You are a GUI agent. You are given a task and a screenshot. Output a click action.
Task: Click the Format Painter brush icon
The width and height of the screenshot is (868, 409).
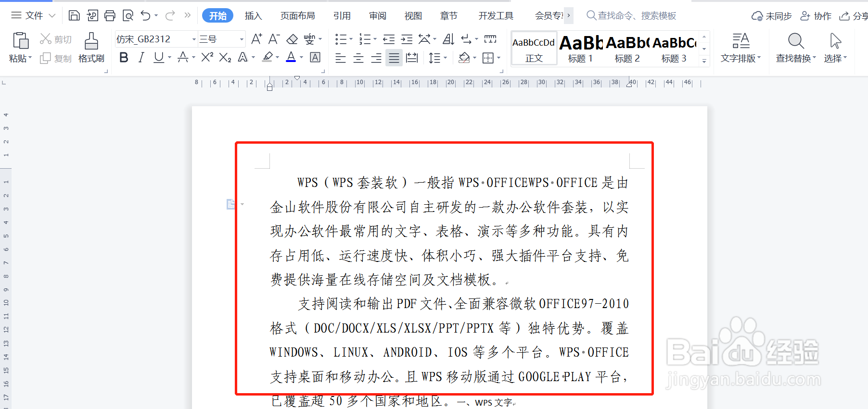[x=91, y=41]
